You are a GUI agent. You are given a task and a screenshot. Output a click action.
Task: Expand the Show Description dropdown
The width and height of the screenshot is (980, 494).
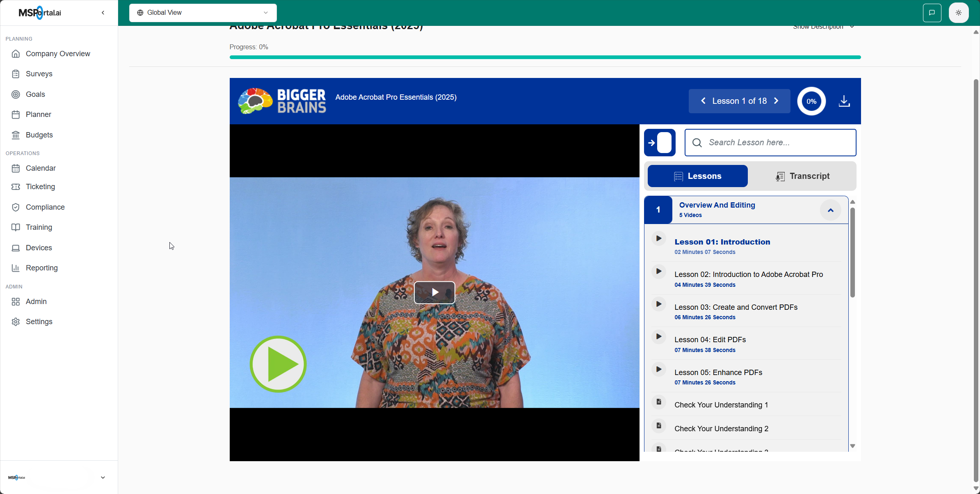[x=823, y=27]
